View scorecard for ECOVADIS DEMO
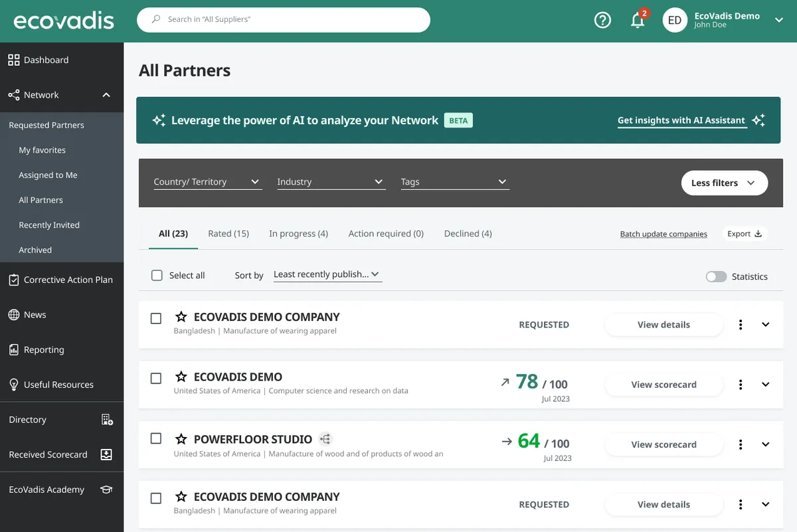Image resolution: width=797 pixels, height=532 pixels. [x=664, y=385]
